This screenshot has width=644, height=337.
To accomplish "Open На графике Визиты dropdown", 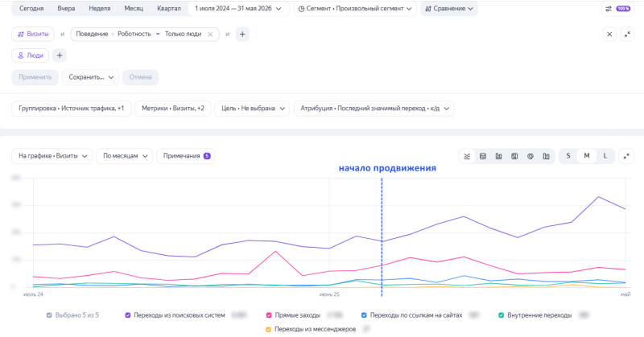I will 52,156.
